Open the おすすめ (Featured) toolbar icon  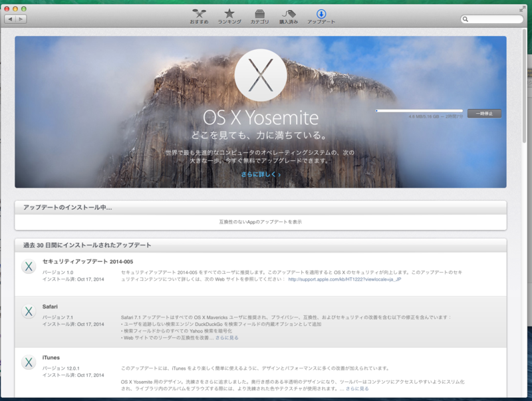click(x=199, y=16)
